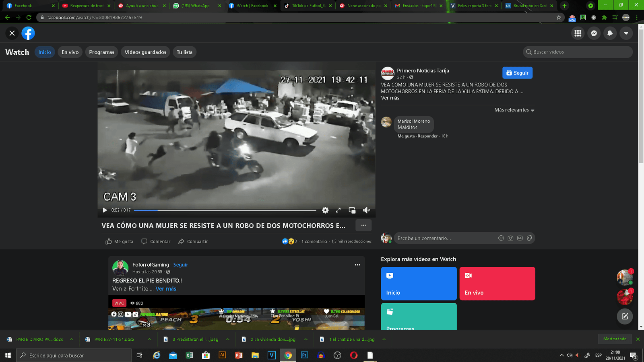Click the Buscar videos search field
644x362 pixels.
pyautogui.click(x=580, y=52)
